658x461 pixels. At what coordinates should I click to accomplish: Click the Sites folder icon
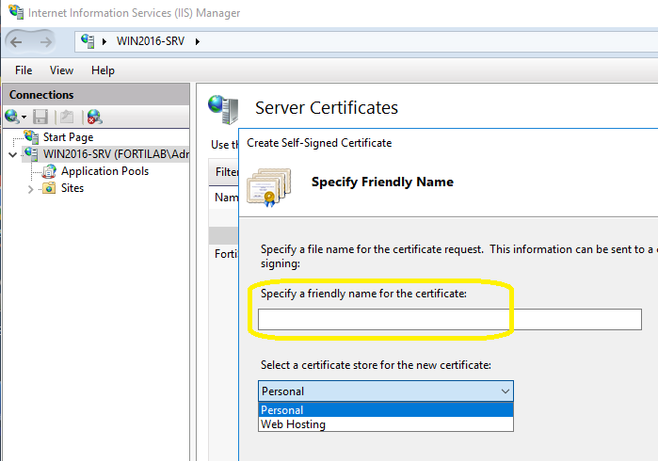49,188
